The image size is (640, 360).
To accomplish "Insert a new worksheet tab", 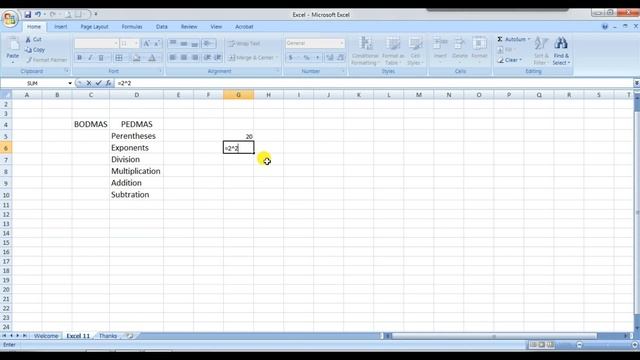I will click(129, 336).
